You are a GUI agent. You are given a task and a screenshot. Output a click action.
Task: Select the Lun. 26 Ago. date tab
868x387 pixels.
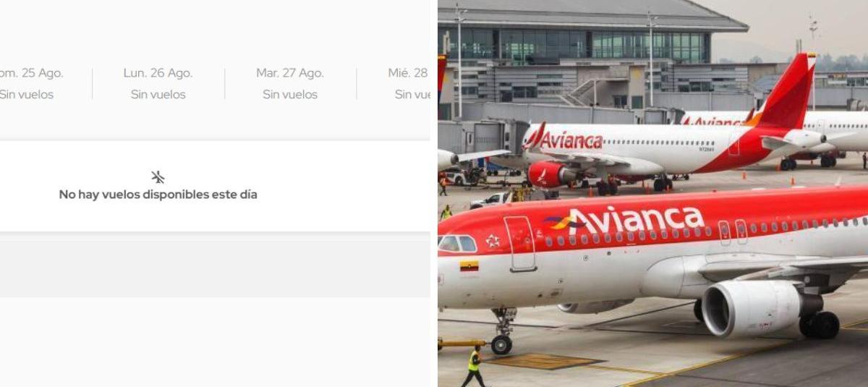pos(158,83)
